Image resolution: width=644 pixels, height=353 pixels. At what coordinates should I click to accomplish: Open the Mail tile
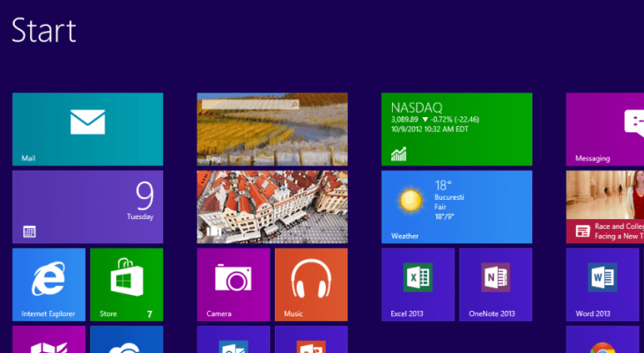(87, 129)
